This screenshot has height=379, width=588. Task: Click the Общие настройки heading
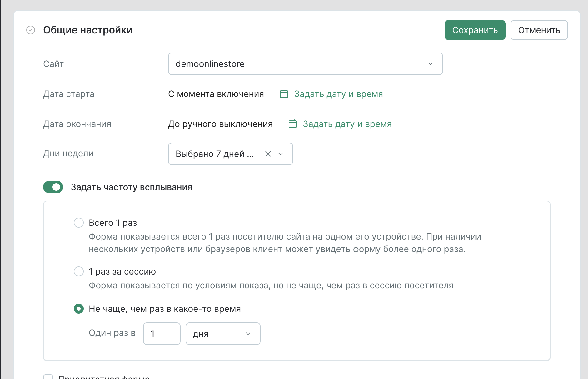tap(88, 30)
